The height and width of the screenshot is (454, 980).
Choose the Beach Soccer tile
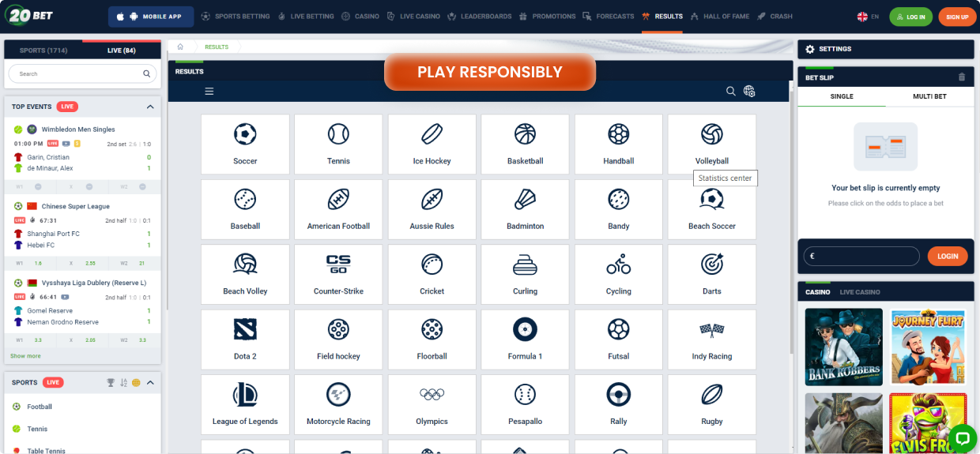click(x=711, y=209)
